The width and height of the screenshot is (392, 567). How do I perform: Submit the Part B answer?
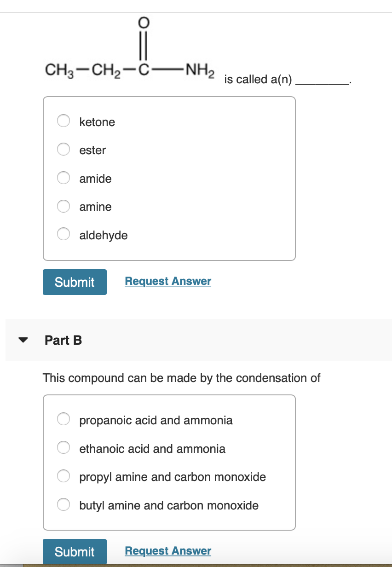[75, 551]
